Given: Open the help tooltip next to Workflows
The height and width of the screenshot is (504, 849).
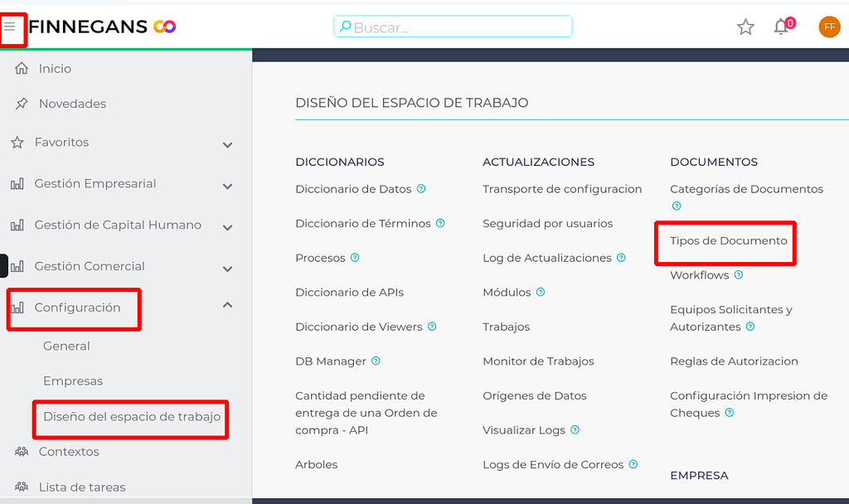Looking at the screenshot, I should pyautogui.click(x=739, y=274).
